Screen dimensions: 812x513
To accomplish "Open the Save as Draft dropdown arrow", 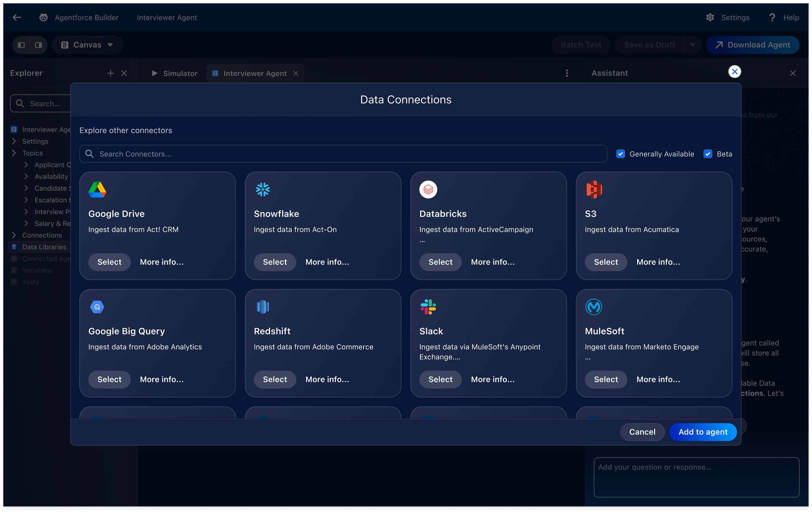I will pyautogui.click(x=692, y=45).
